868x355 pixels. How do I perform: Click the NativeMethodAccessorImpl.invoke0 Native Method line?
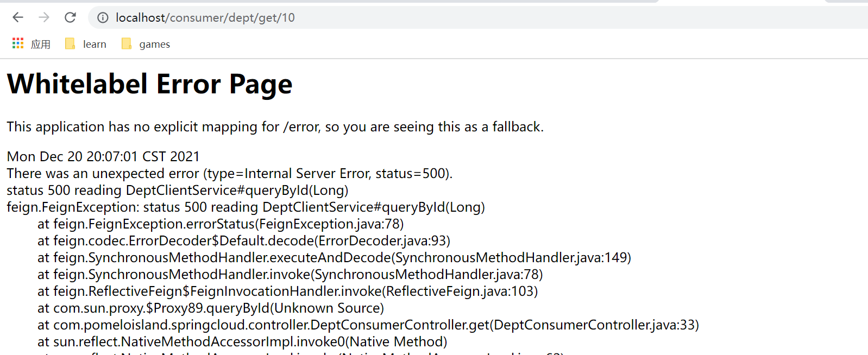point(242,342)
